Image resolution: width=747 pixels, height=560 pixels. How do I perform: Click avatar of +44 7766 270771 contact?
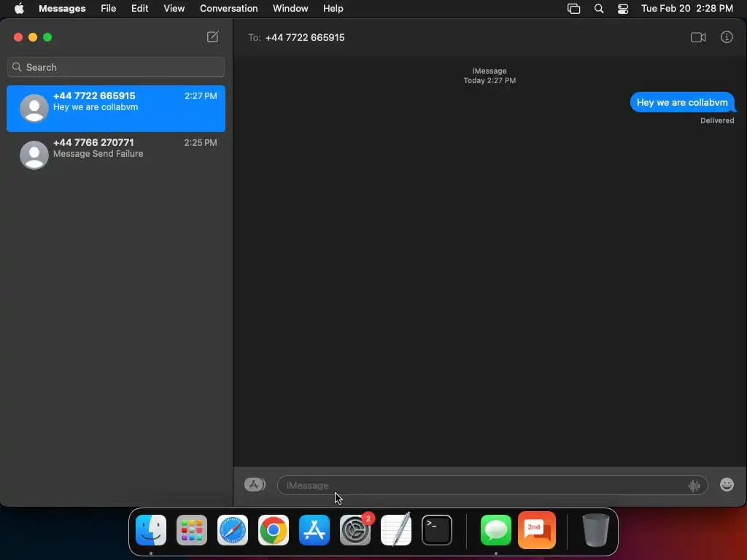click(34, 155)
